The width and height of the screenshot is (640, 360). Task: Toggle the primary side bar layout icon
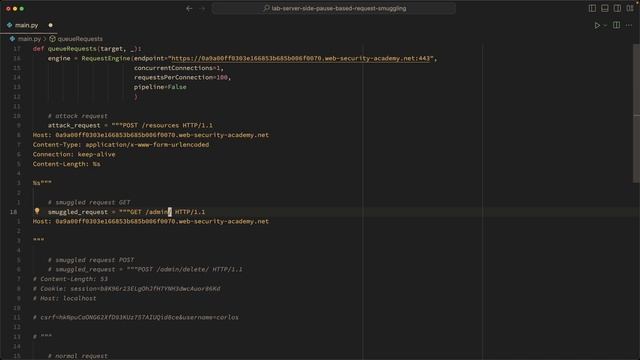point(592,8)
